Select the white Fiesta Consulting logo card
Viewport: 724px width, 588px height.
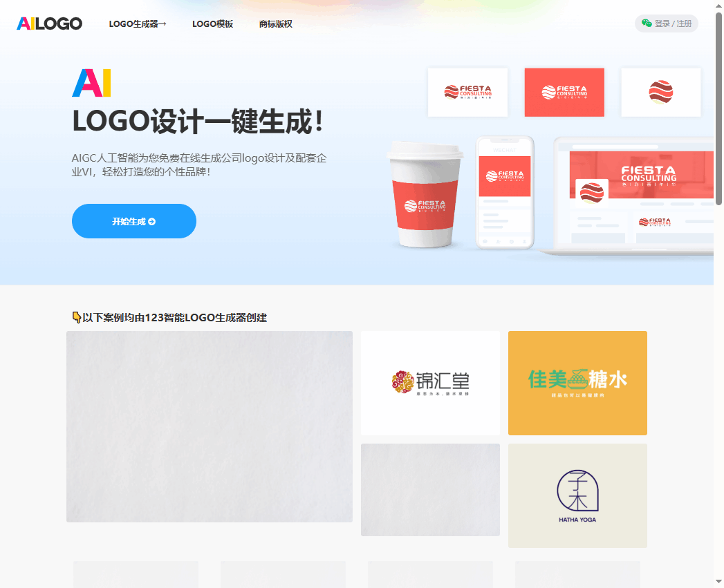467,92
